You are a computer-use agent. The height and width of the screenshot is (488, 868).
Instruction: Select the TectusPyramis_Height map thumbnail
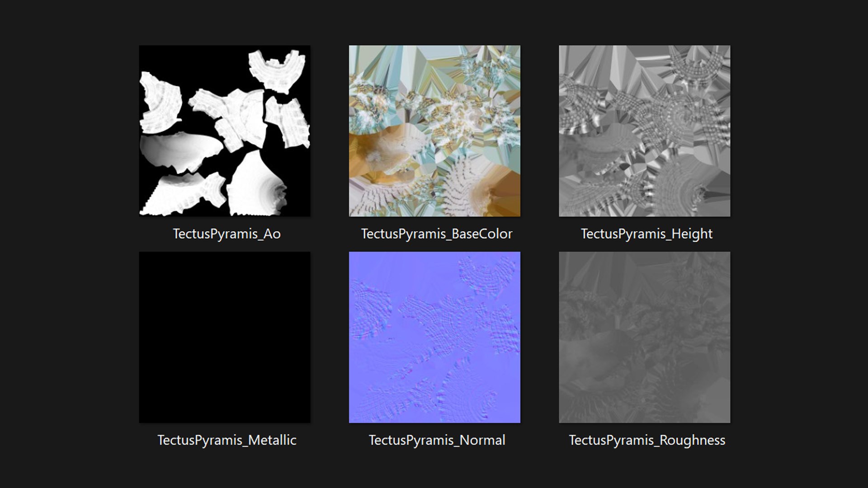click(x=644, y=131)
